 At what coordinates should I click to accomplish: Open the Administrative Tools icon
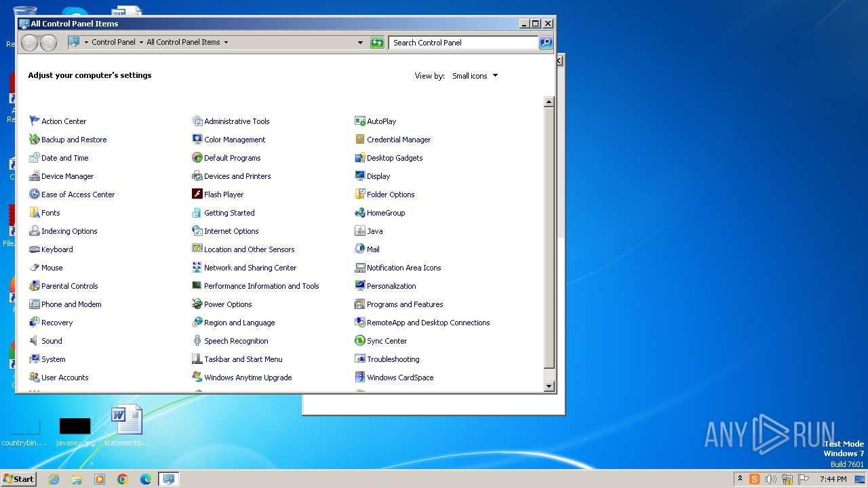coord(197,121)
